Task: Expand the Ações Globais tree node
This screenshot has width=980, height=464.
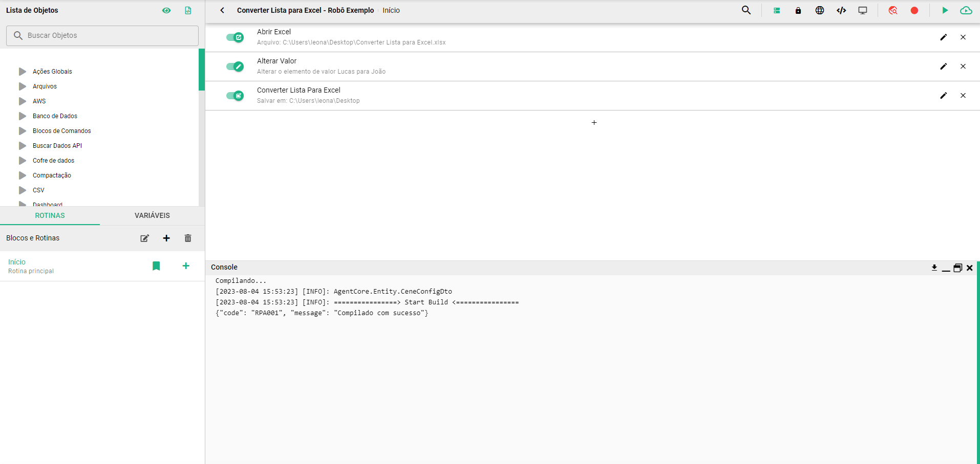Action: (23, 72)
